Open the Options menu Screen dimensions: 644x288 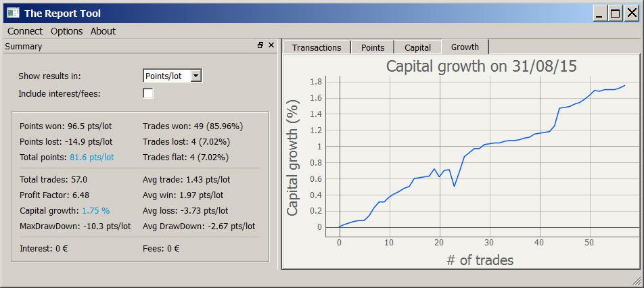(66, 31)
